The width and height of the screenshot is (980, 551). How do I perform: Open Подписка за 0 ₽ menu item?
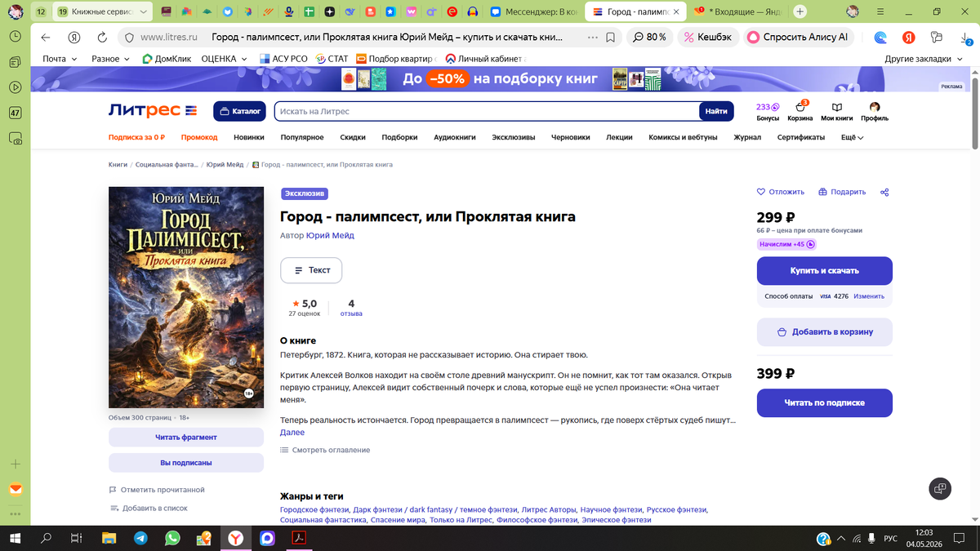(x=137, y=137)
